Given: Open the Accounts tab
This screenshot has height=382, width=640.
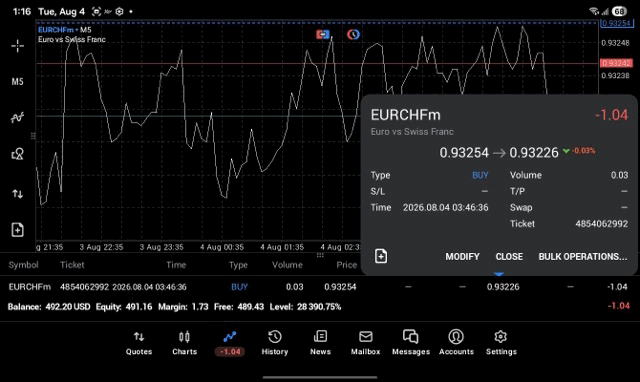Looking at the screenshot, I should 456,343.
